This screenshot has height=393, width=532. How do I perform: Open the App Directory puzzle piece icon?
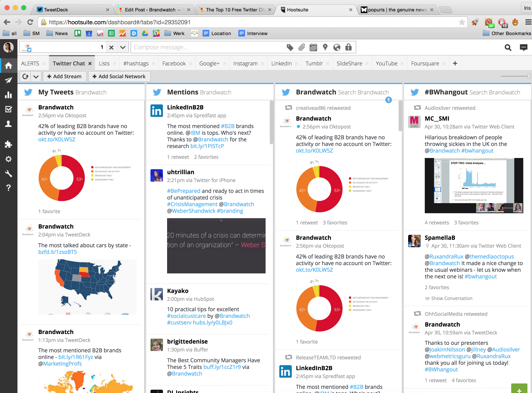click(x=9, y=144)
